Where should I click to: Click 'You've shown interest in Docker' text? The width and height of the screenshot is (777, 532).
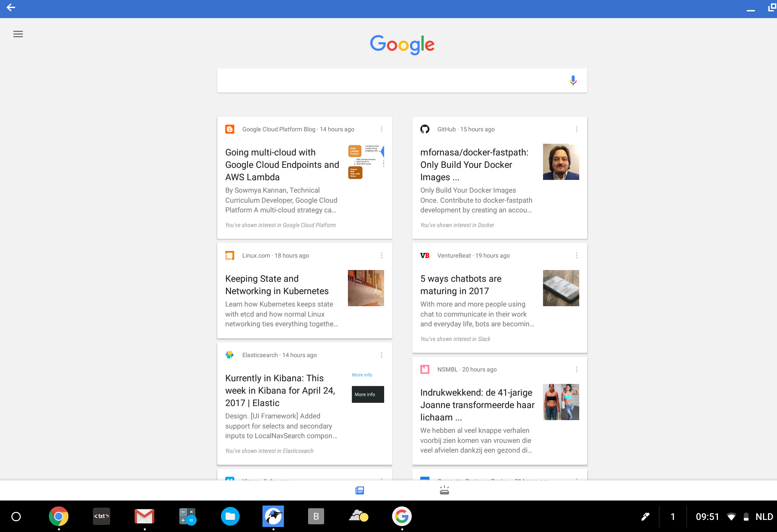click(x=457, y=225)
